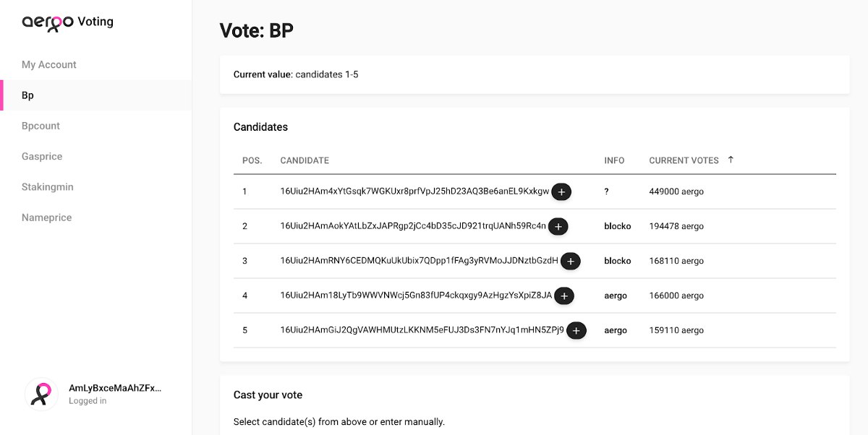The height and width of the screenshot is (435, 868).
Task: Add candidate ending in tbGzdH with plus icon
Action: point(571,261)
